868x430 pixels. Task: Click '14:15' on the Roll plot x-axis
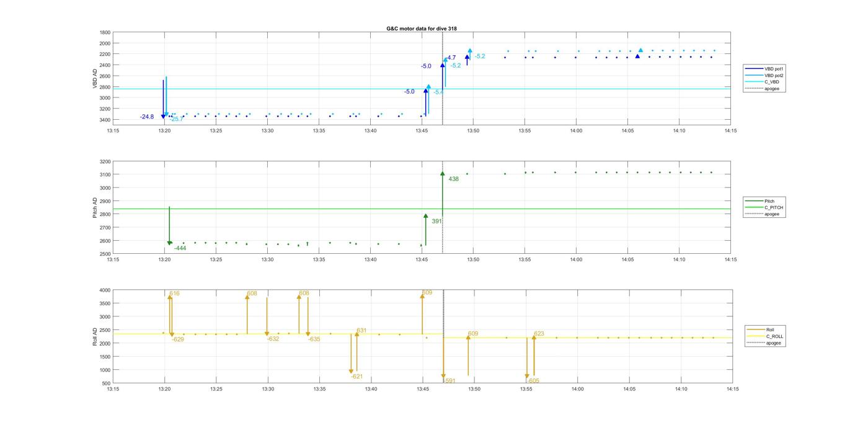click(732, 389)
